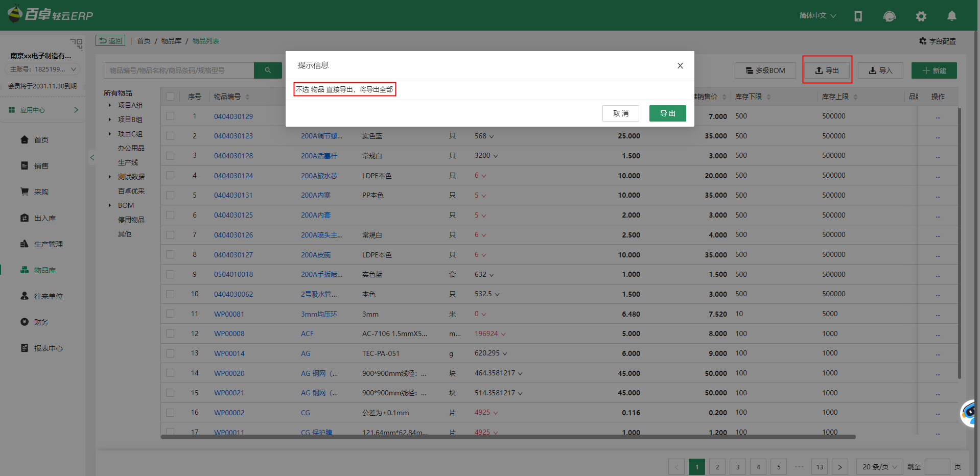Sort by 物品编号 column arrows
Screen dimensions: 980x476
(x=247, y=97)
